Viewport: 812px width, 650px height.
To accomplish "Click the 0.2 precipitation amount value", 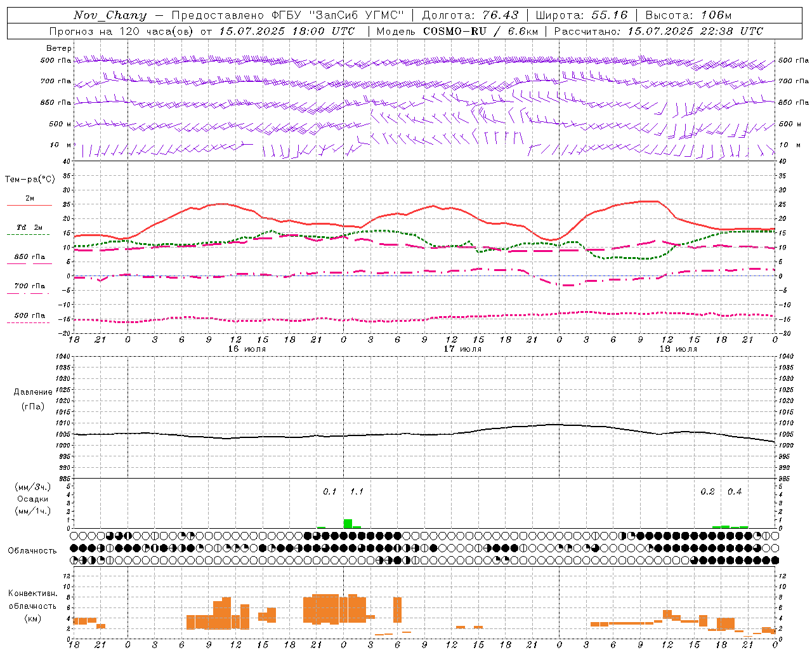I will pyautogui.click(x=707, y=491).
